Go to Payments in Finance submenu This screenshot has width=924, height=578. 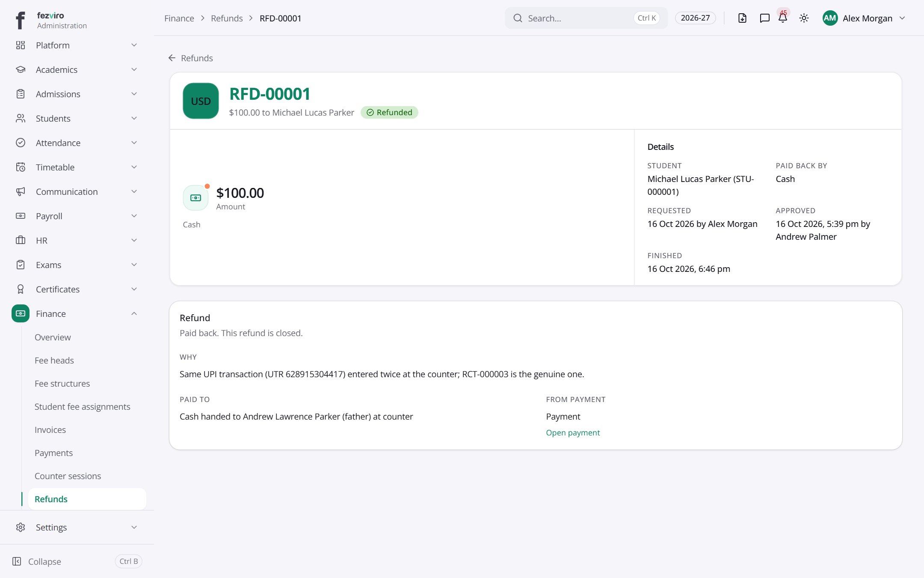53,453
